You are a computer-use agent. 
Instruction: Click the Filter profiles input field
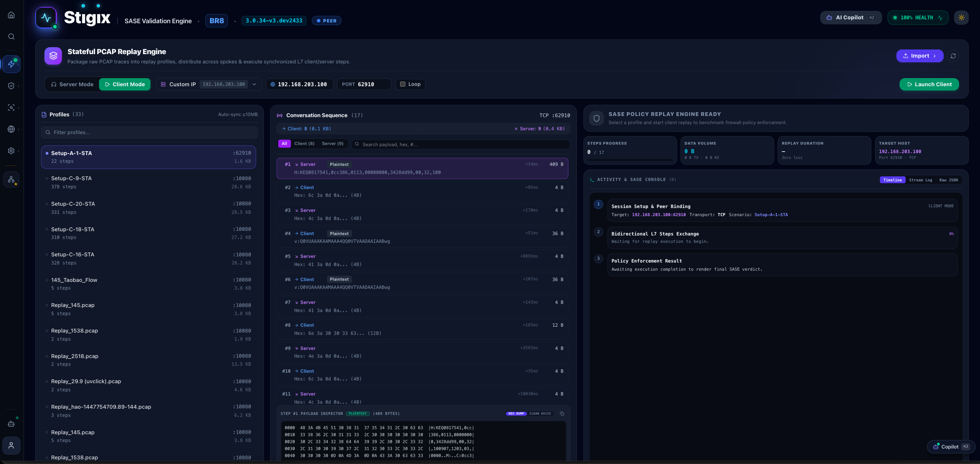tap(149, 133)
